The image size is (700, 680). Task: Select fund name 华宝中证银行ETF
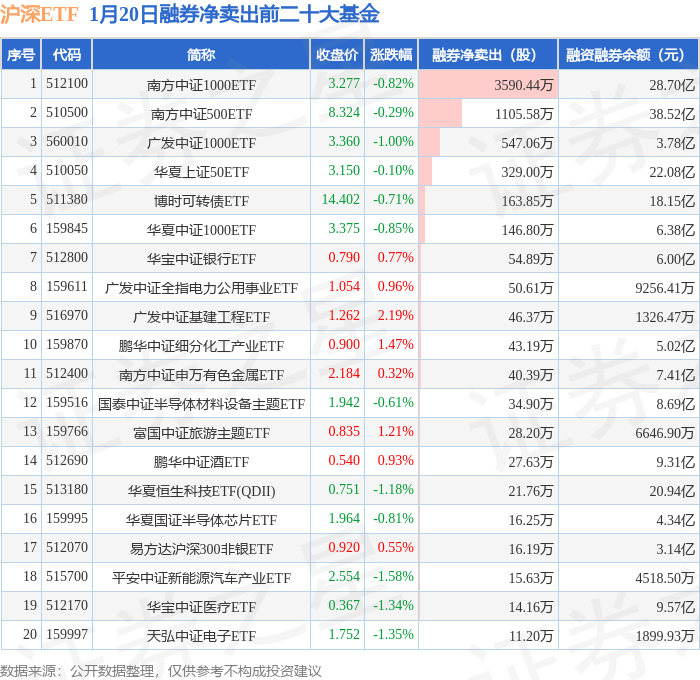(x=201, y=259)
